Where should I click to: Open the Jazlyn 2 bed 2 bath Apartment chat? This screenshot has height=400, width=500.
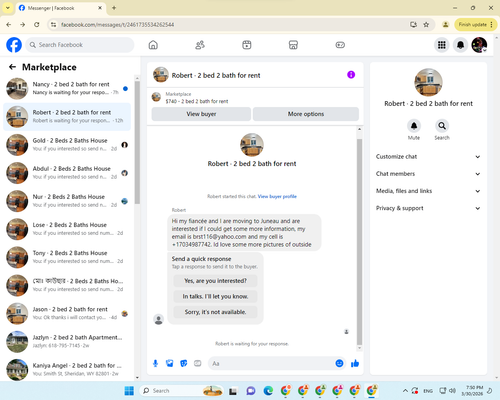67,342
